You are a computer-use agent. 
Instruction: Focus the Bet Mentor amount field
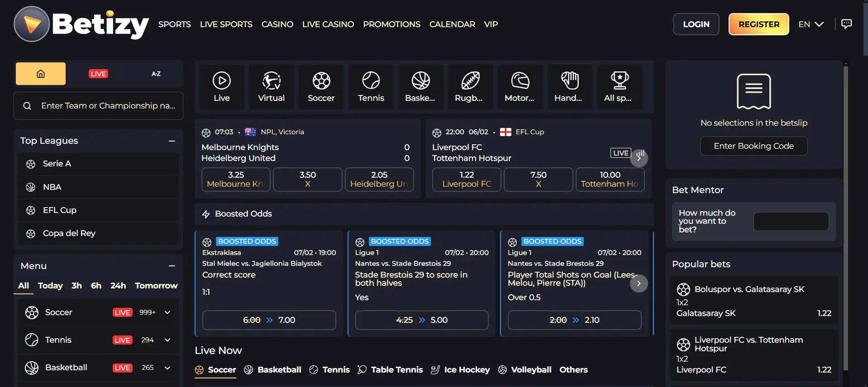tap(791, 222)
